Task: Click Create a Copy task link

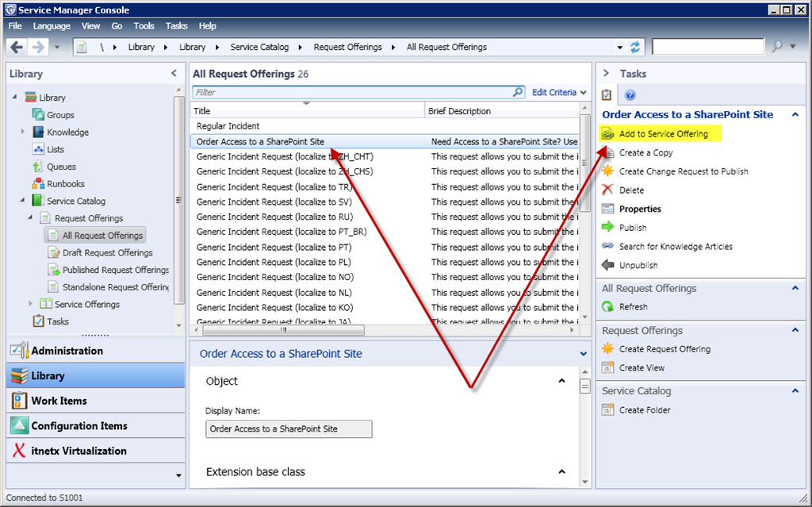Action: click(x=645, y=152)
